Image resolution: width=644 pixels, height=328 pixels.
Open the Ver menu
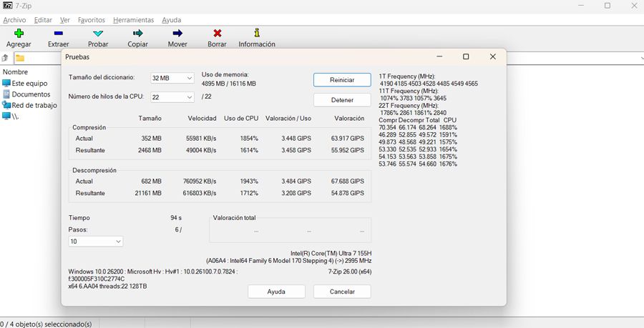pos(65,20)
